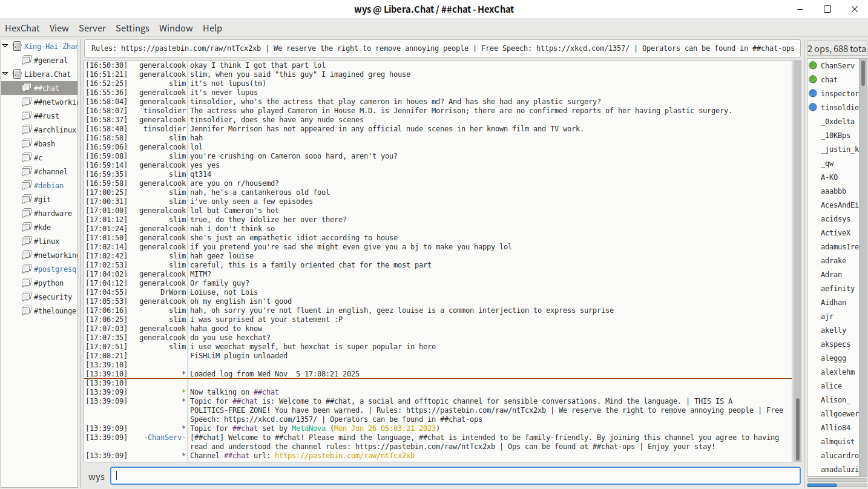Click the #linux channel icon
The height and width of the screenshot is (489, 868).
27,241
